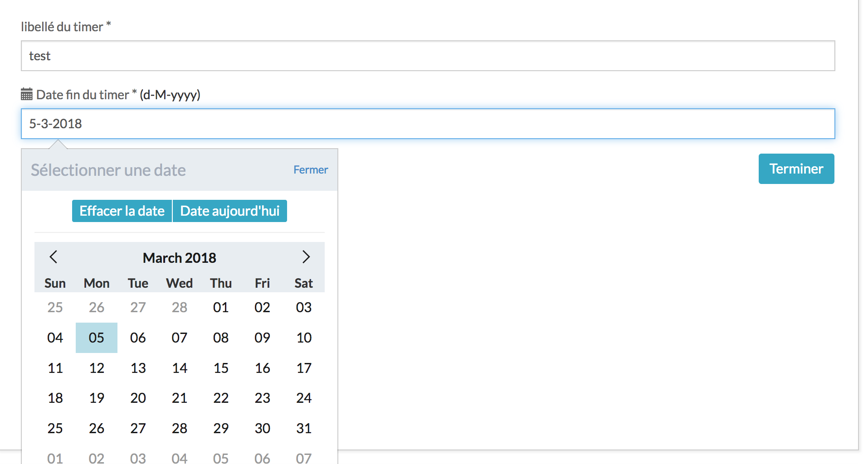Select day 15 in the calendar
The height and width of the screenshot is (464, 868).
pyautogui.click(x=221, y=368)
